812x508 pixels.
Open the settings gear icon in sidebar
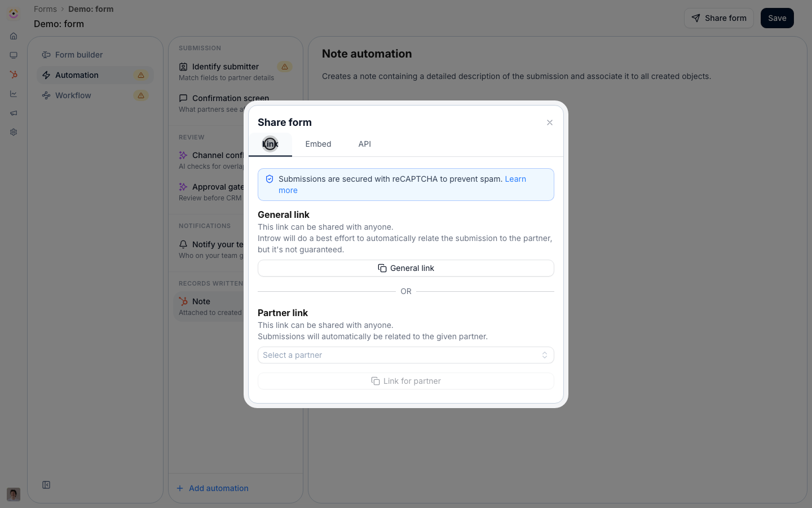pyautogui.click(x=14, y=132)
